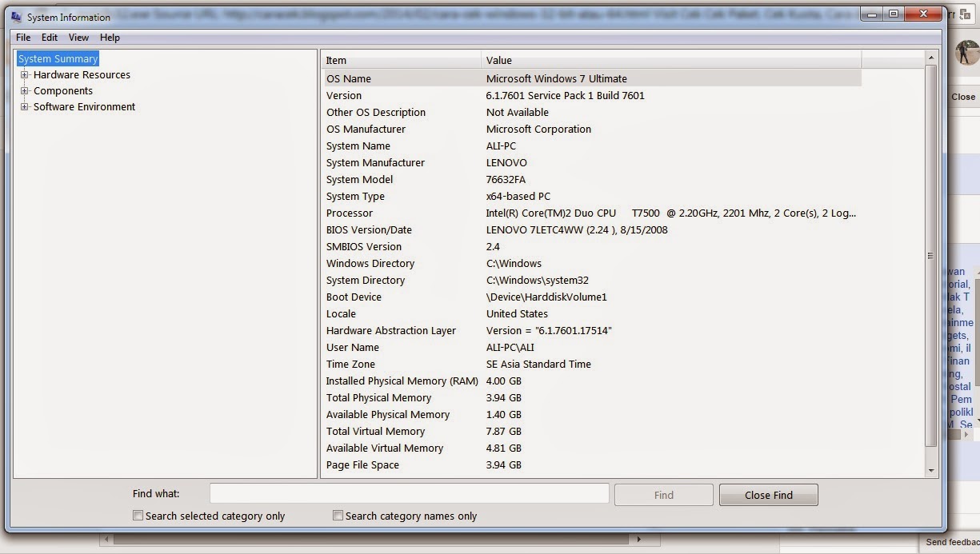The width and height of the screenshot is (980, 554).
Task: Click the background browser horizontal scrollbar right arrow
Action: pyautogui.click(x=638, y=540)
